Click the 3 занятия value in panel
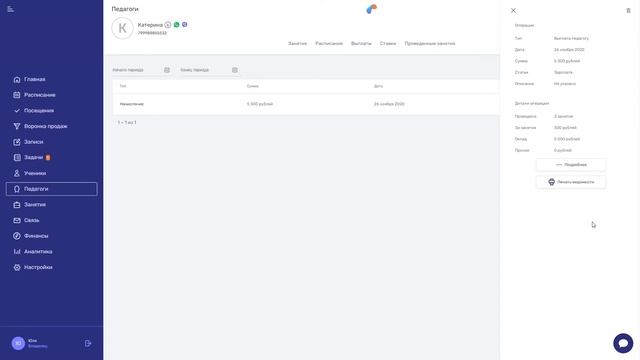 click(x=563, y=116)
